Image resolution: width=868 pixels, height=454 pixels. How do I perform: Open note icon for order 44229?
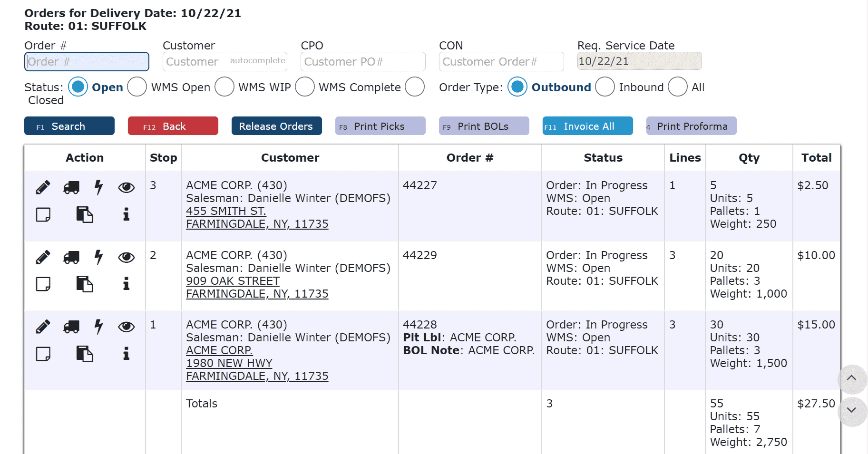pyautogui.click(x=43, y=284)
